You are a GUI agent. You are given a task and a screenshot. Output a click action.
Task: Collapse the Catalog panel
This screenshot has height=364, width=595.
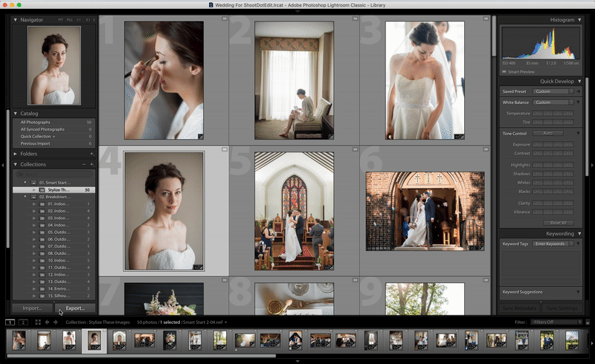(x=16, y=114)
